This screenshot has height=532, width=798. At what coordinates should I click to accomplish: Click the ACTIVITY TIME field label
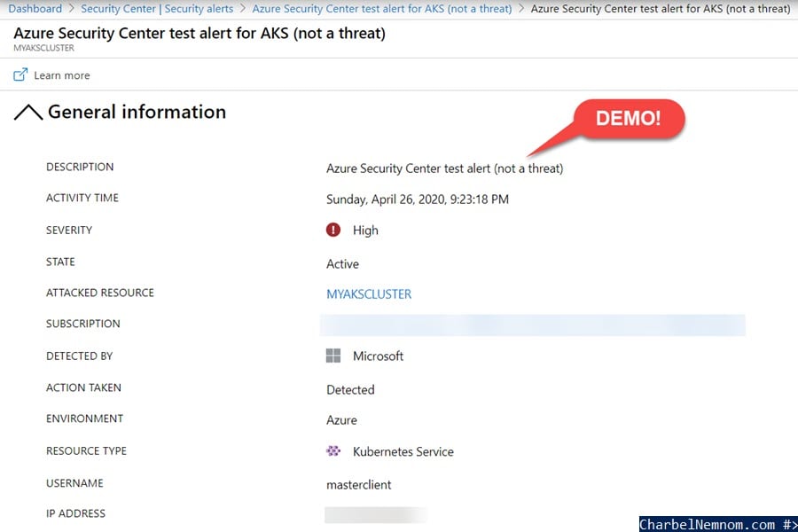tap(82, 198)
